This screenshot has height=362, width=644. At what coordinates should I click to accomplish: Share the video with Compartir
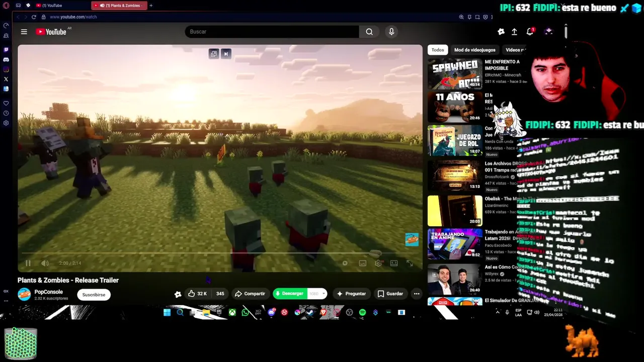click(x=250, y=294)
